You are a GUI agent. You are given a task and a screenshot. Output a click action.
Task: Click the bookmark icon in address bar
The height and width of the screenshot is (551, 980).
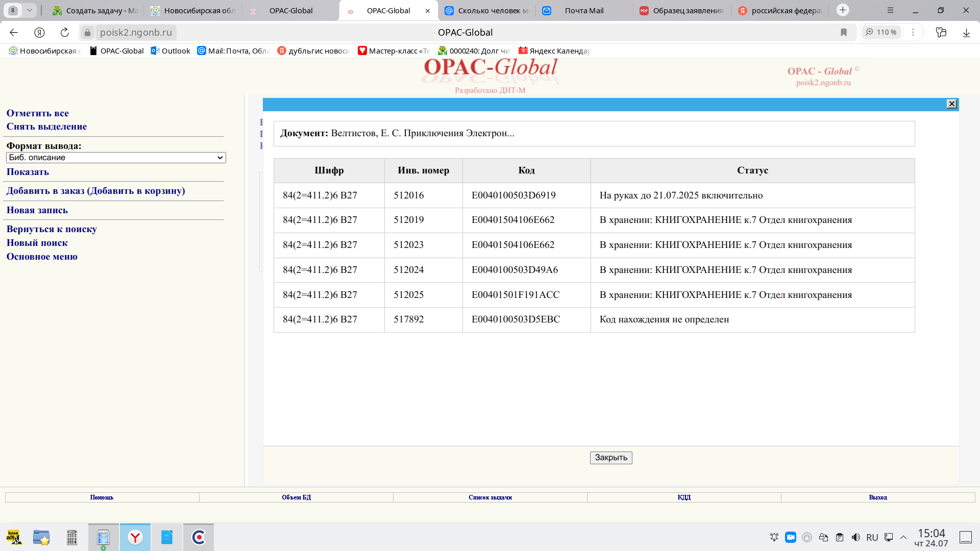coord(844,32)
